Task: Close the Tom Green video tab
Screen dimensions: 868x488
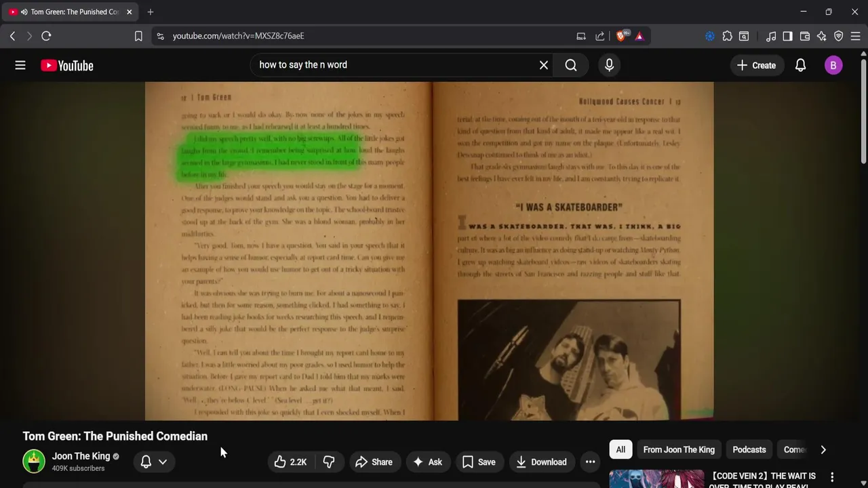Action: (x=129, y=12)
